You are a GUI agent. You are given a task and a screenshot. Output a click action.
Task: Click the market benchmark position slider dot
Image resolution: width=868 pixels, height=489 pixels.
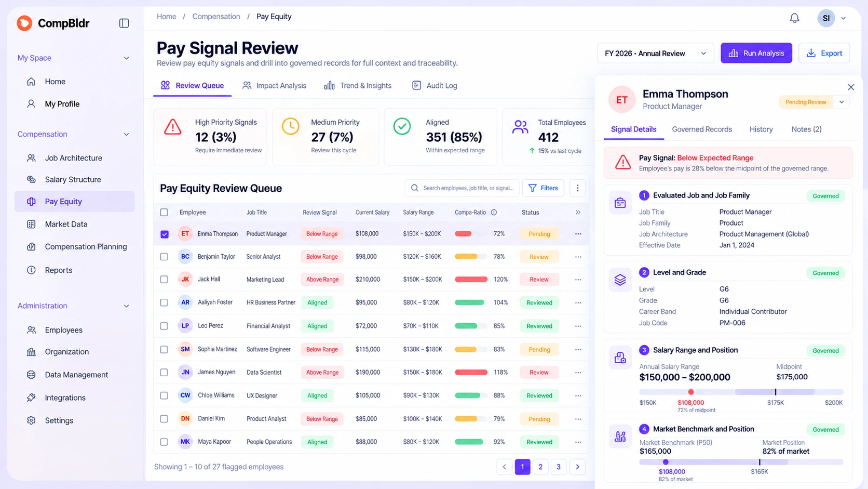point(666,462)
